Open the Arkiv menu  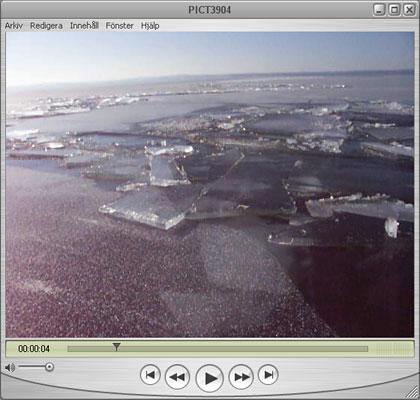(x=14, y=26)
